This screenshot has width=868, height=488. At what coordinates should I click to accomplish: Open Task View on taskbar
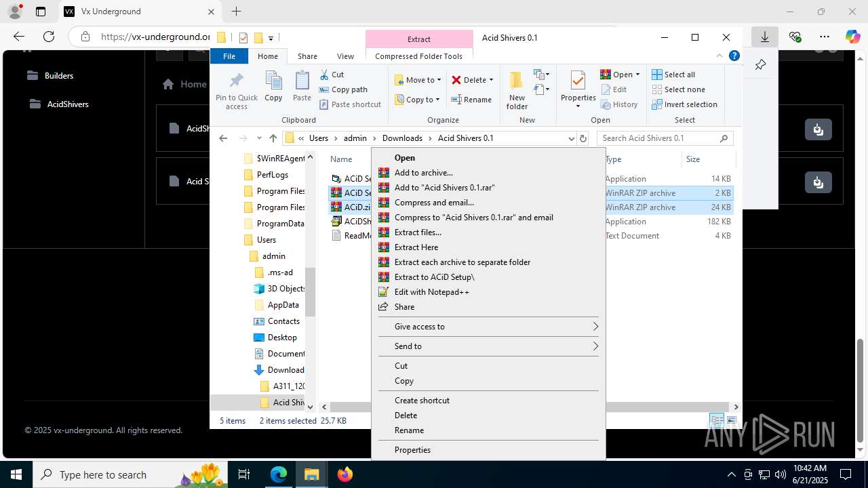244,474
